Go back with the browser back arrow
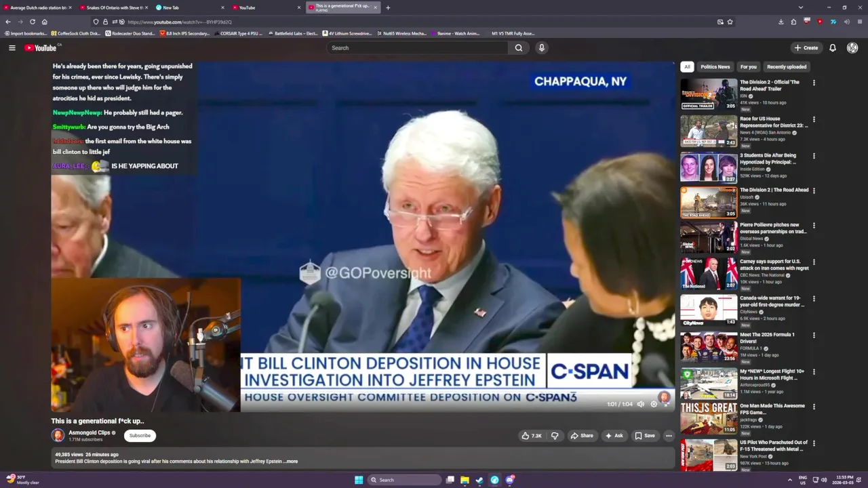 coord(8,22)
